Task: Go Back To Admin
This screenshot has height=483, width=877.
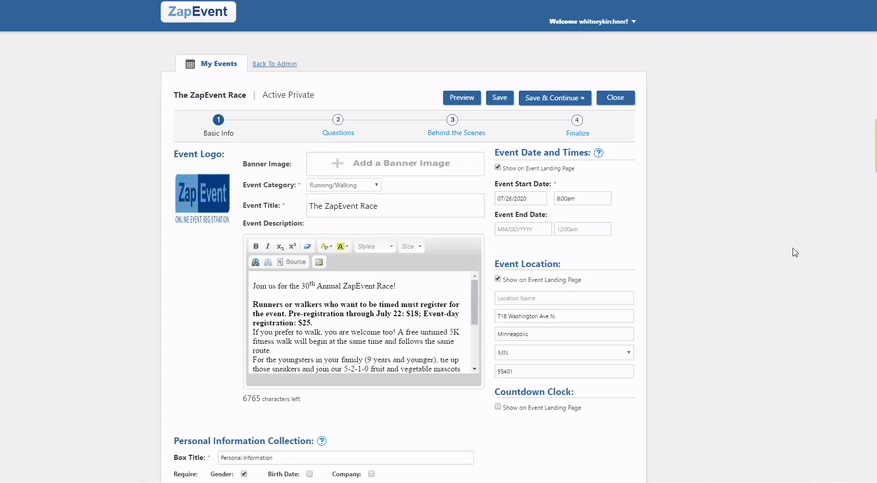Action: [275, 64]
